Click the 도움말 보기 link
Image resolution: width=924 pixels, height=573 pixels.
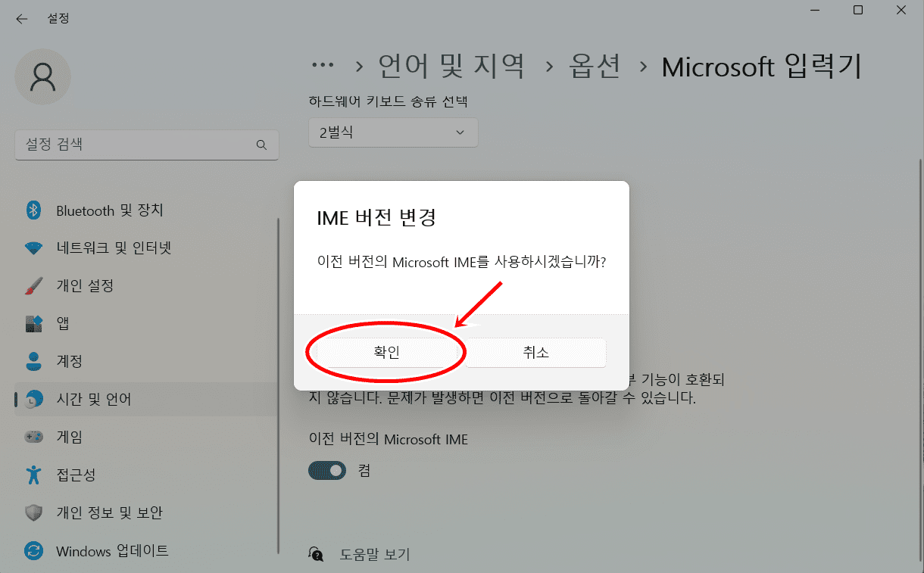point(374,555)
